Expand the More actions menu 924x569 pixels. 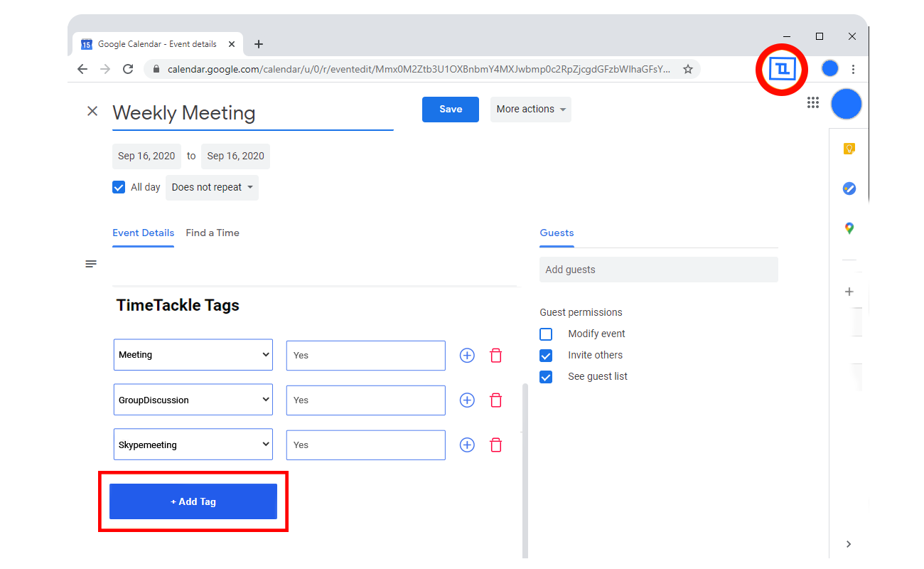click(x=530, y=109)
